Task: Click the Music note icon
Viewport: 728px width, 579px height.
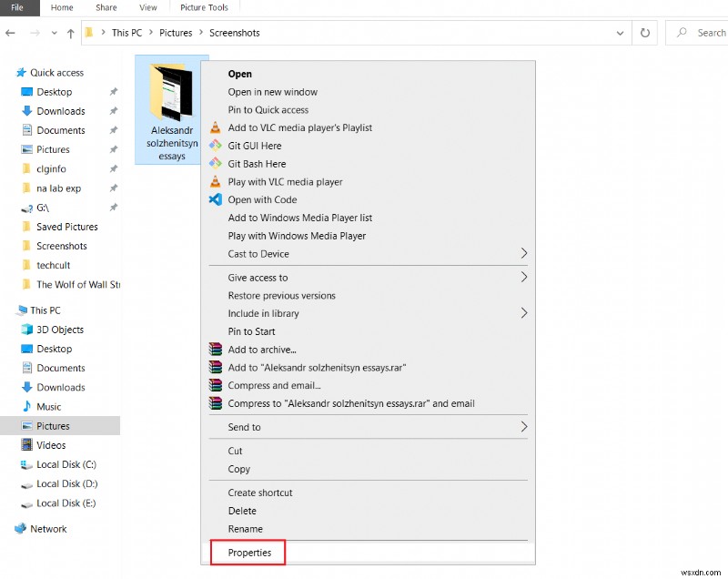Action: click(27, 406)
